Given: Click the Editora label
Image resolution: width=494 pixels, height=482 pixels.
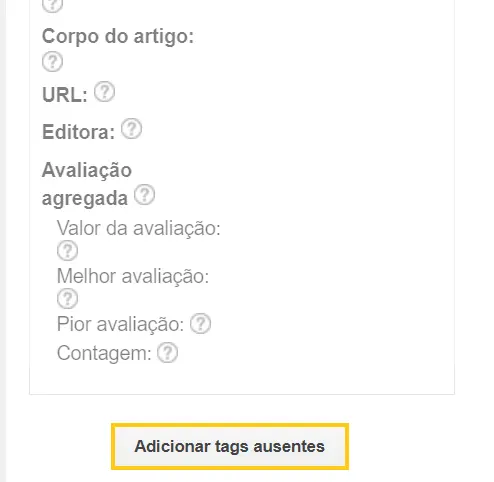Looking at the screenshot, I should (x=78, y=132).
